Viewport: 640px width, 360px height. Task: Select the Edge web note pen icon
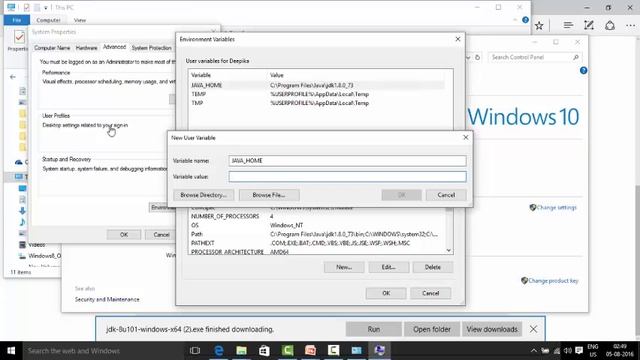click(x=589, y=25)
